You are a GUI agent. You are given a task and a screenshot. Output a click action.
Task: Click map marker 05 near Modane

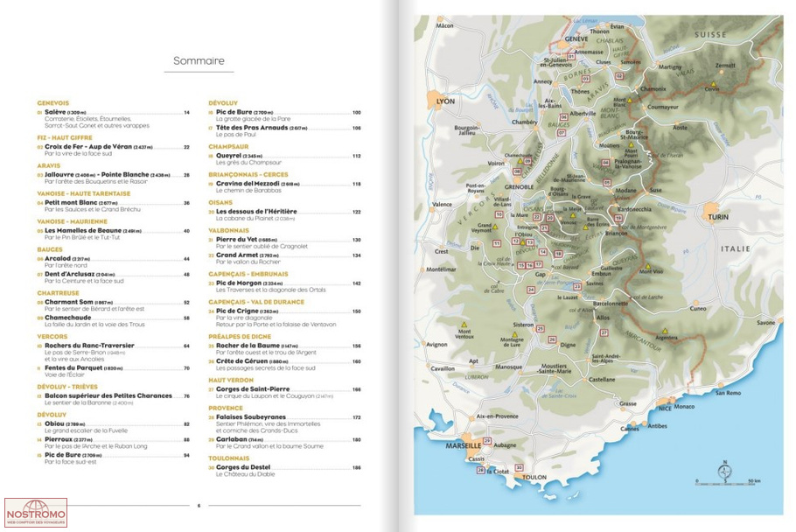pyautogui.click(x=607, y=183)
